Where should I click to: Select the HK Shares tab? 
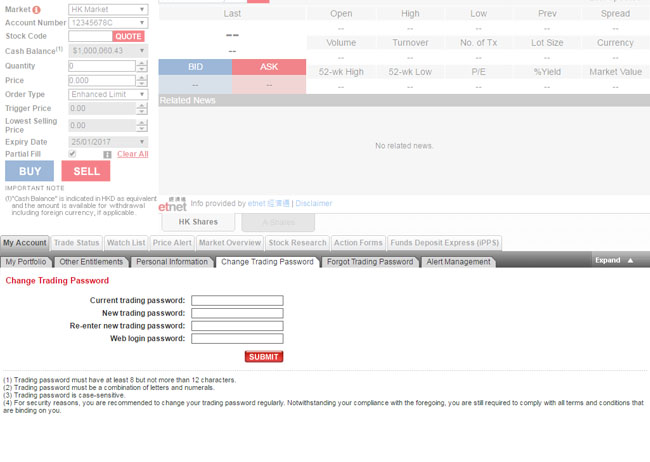(x=211, y=222)
